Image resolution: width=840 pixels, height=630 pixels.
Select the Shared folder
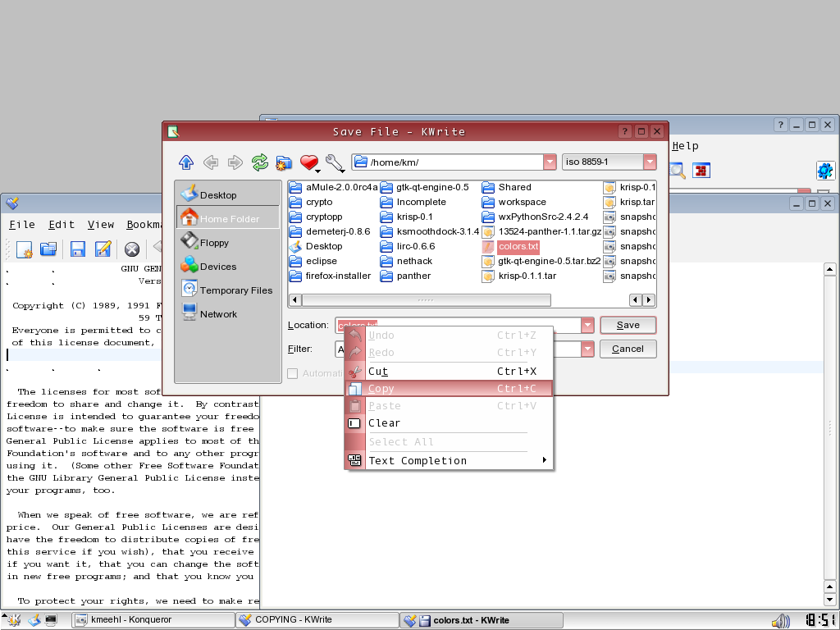tap(507, 187)
